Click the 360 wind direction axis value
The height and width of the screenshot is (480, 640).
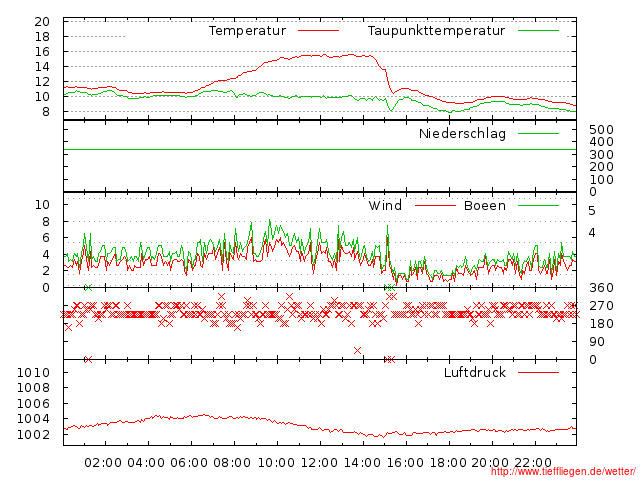point(601,288)
